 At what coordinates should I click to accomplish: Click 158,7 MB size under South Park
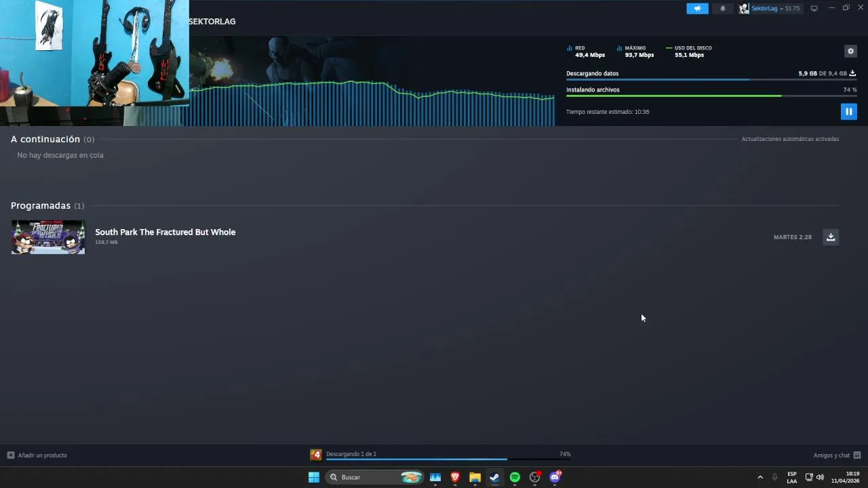pos(106,242)
